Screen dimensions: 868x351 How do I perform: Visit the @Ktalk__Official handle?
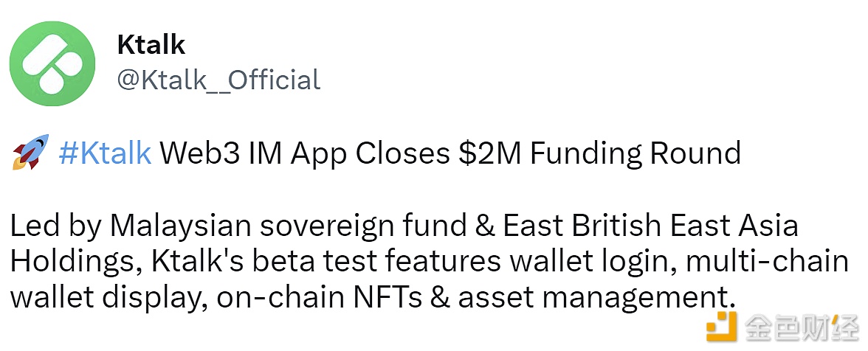(218, 80)
